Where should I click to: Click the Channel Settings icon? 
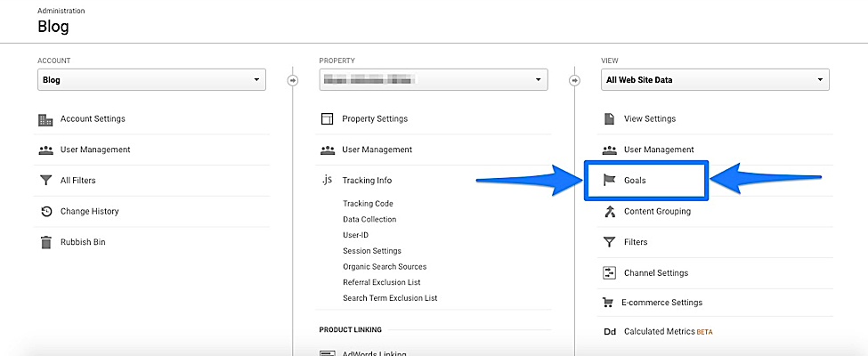click(x=610, y=273)
